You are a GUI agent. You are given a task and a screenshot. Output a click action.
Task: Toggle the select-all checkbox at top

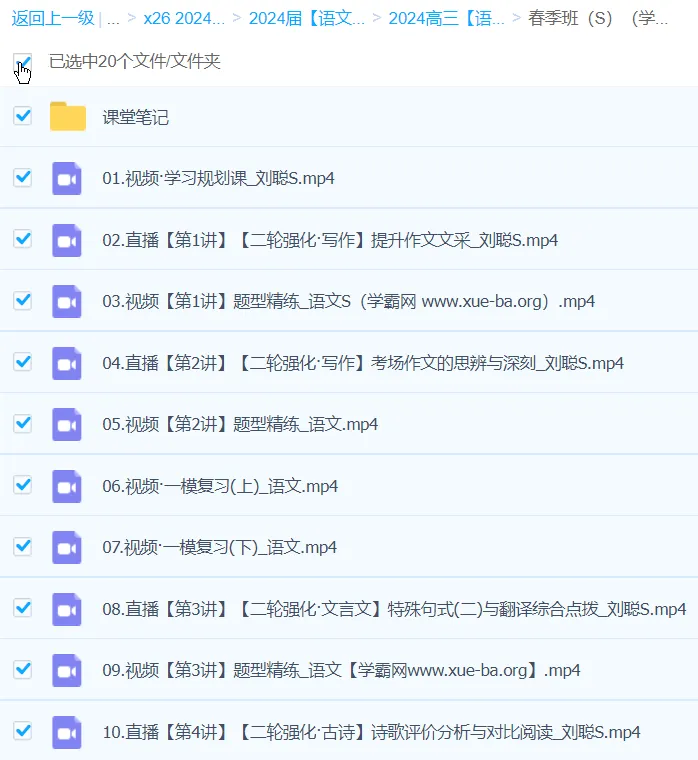(23, 62)
